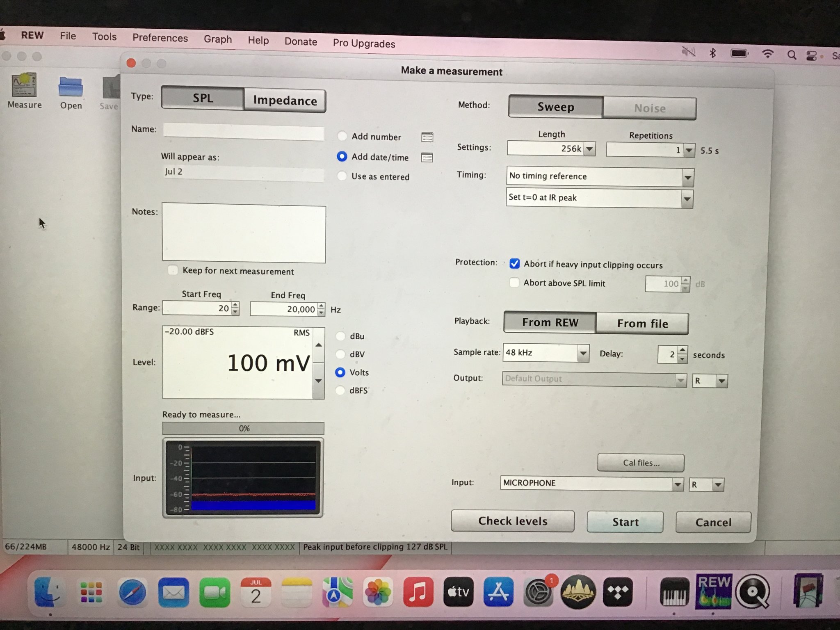The width and height of the screenshot is (840, 630).
Task: Click the level scrollbar up arrow
Action: [x=319, y=345]
